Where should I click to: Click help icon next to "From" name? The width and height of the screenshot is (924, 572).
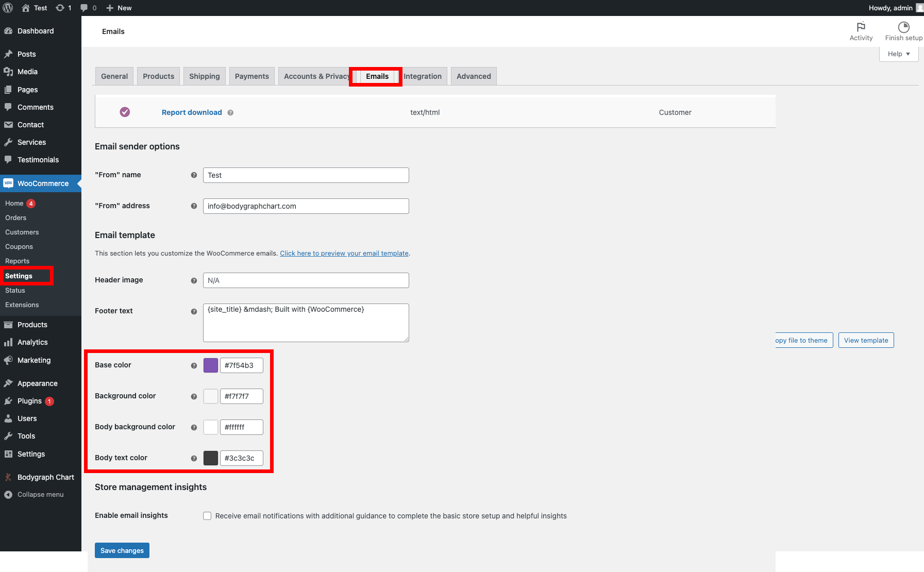pyautogui.click(x=194, y=175)
